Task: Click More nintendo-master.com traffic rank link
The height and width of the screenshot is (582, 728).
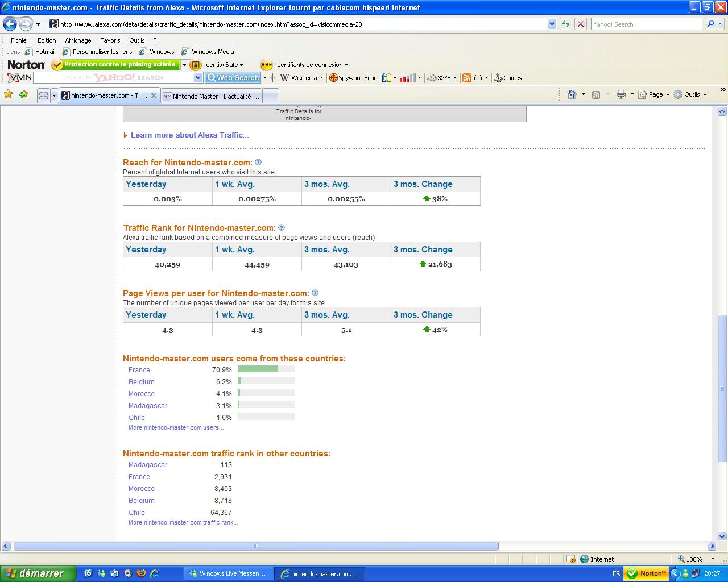Action: pos(183,522)
